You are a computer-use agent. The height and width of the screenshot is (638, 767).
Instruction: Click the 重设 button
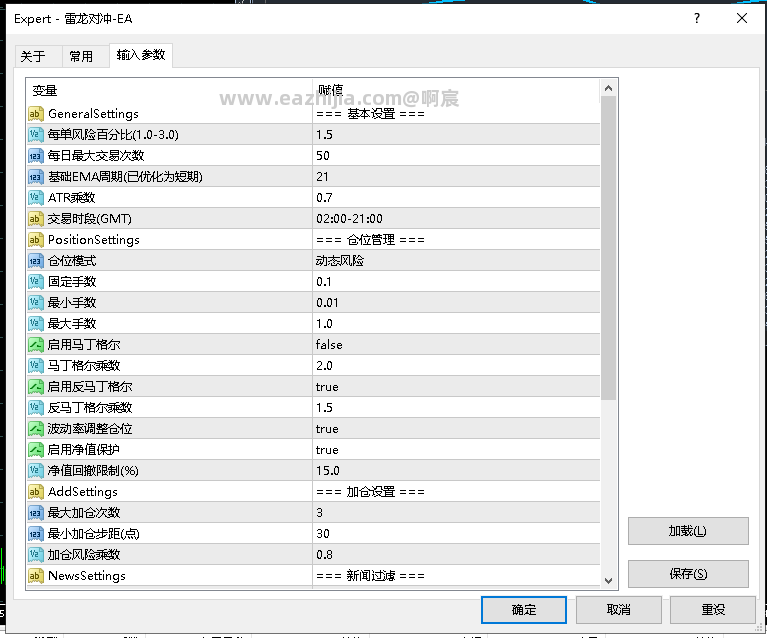[713, 610]
